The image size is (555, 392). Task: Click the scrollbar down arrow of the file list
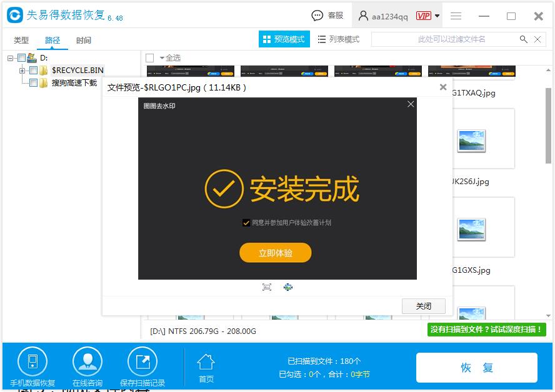(548, 316)
